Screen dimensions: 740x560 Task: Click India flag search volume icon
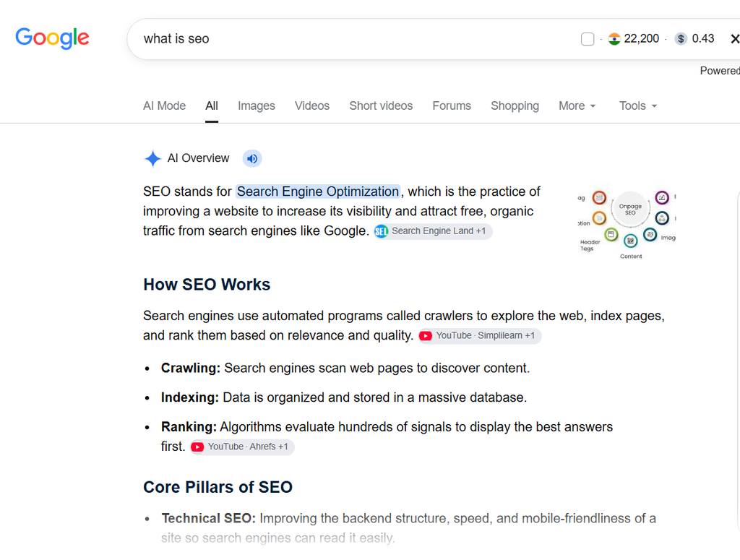click(614, 39)
